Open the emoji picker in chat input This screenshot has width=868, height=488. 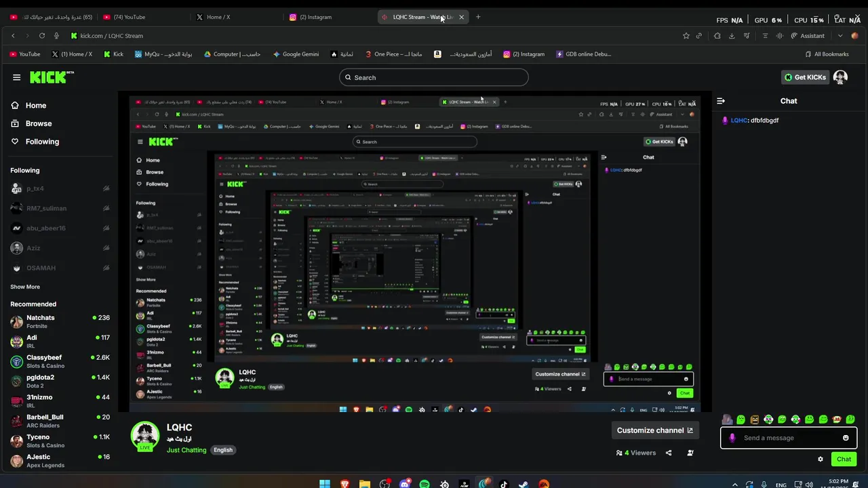pyautogui.click(x=846, y=438)
